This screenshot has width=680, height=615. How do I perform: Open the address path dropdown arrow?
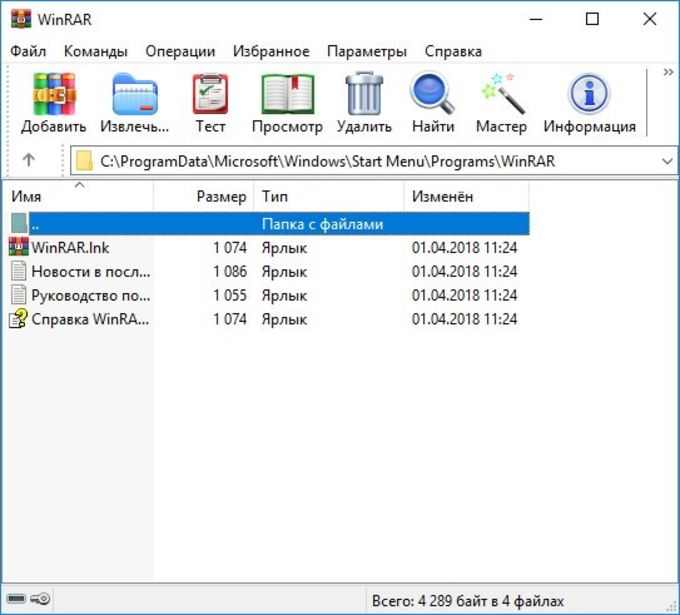point(667,161)
